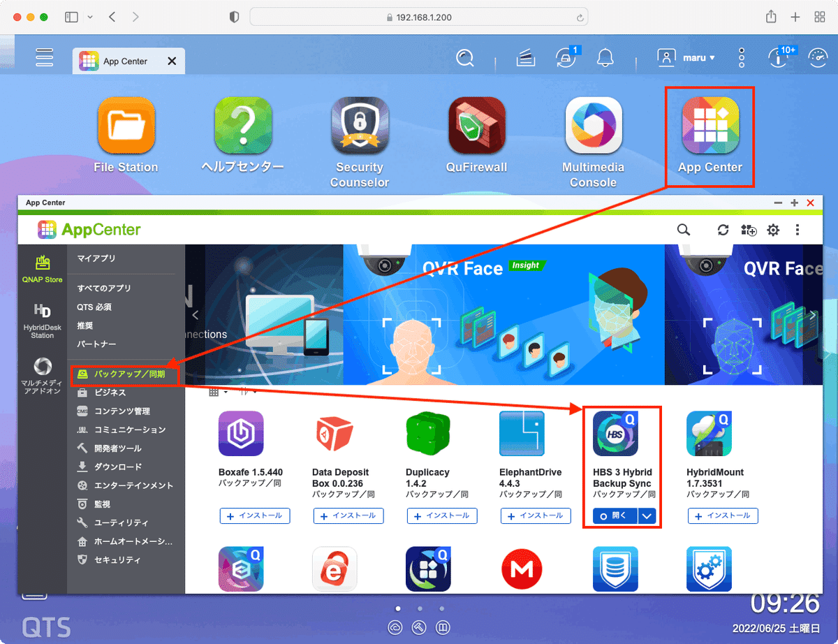The width and height of the screenshot is (838, 644).
Task: Click the App Center desktop icon
Action: [x=710, y=126]
